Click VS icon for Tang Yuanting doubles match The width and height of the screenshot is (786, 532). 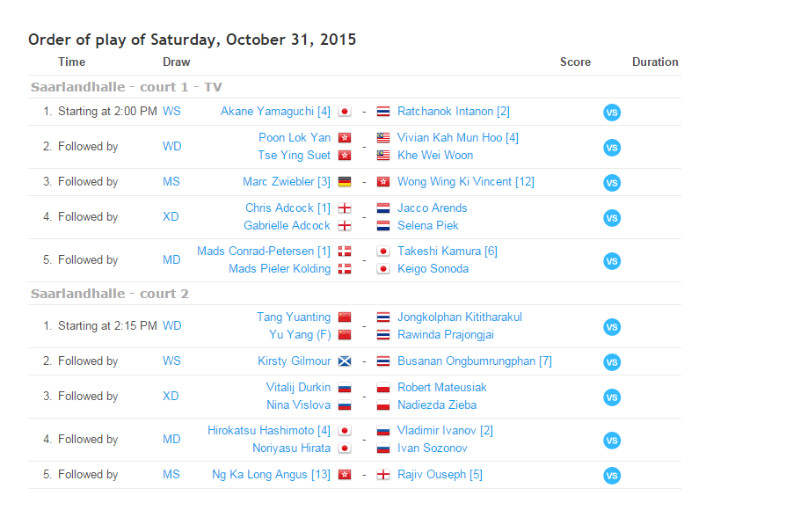tap(612, 326)
